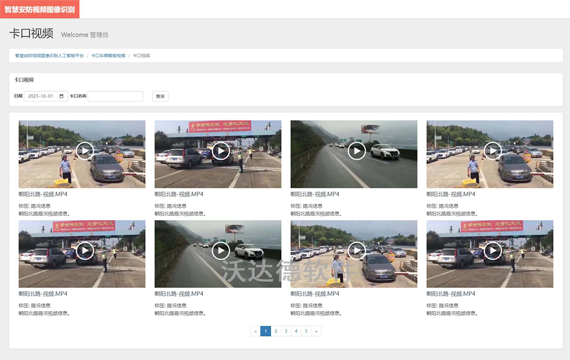Click the 智慧安防视频图像识别 logo banner

pyautogui.click(x=40, y=9)
